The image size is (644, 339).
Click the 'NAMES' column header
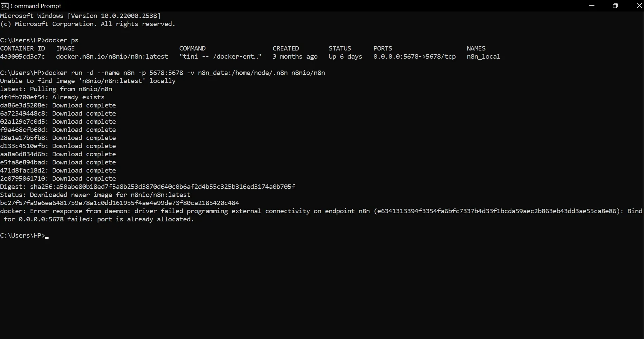coord(476,48)
